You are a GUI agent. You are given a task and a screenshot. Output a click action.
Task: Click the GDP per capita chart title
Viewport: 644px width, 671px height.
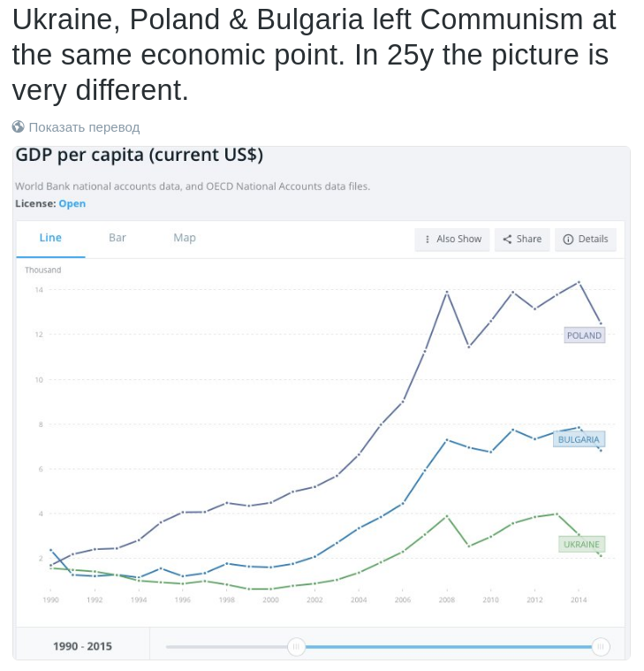point(139,156)
